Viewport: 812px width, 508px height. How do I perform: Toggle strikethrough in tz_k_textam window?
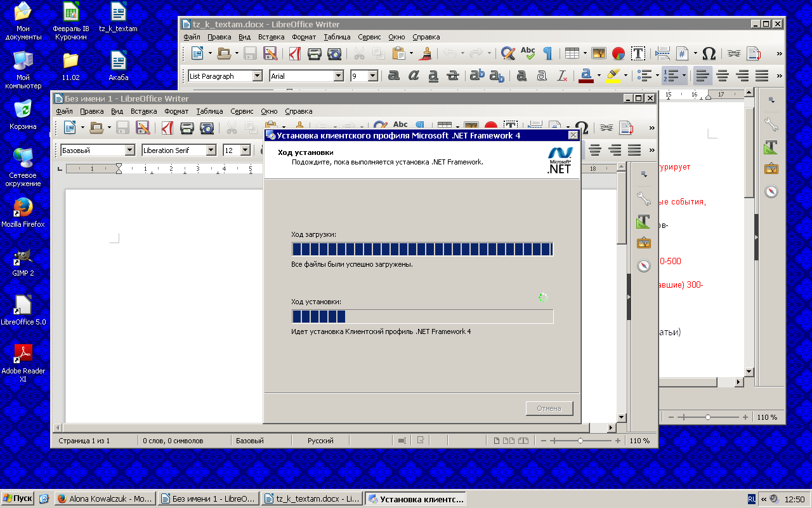point(453,76)
